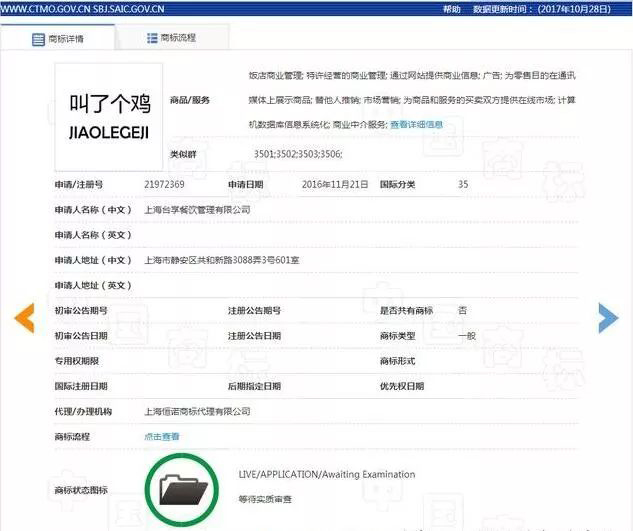Viewport: 633px width, 531px height.
Task: Click the green folder status icon
Action: pyautogui.click(x=182, y=489)
